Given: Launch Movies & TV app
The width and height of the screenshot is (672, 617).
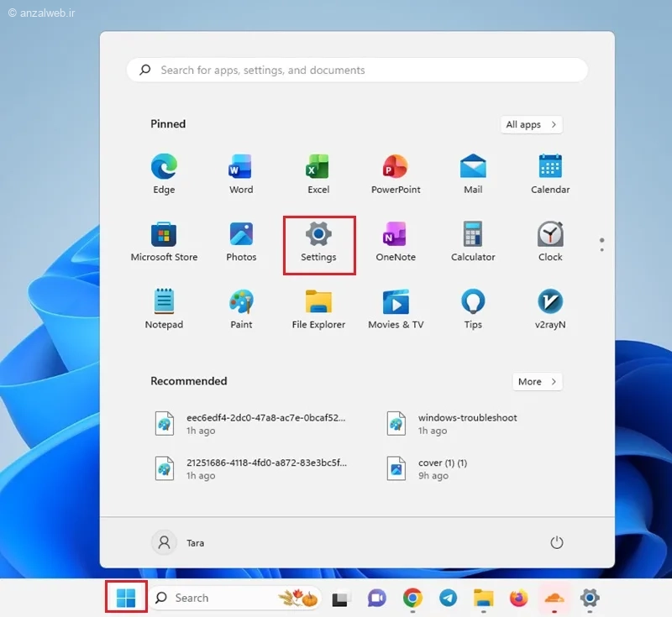Looking at the screenshot, I should pos(396,309).
